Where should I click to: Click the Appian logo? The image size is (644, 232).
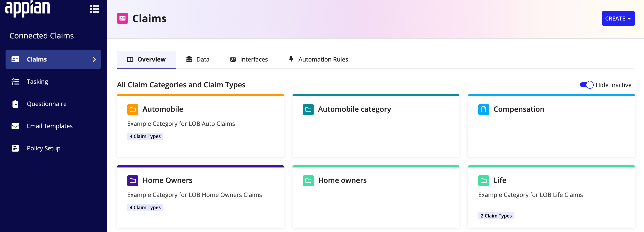point(28,9)
